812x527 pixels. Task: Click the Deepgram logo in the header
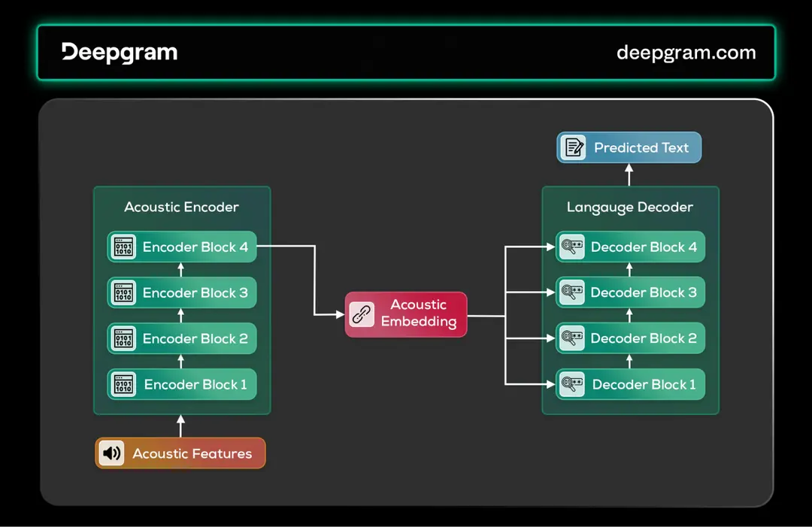119,53
